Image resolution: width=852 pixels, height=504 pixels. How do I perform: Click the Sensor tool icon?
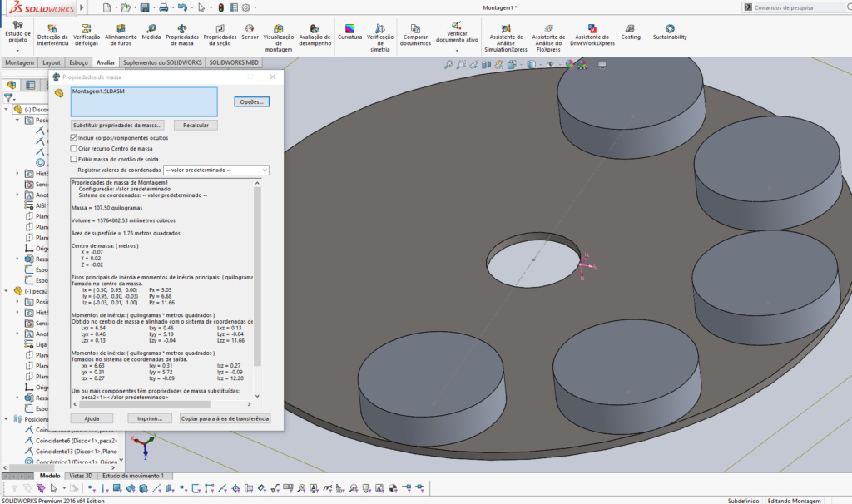coord(250,32)
